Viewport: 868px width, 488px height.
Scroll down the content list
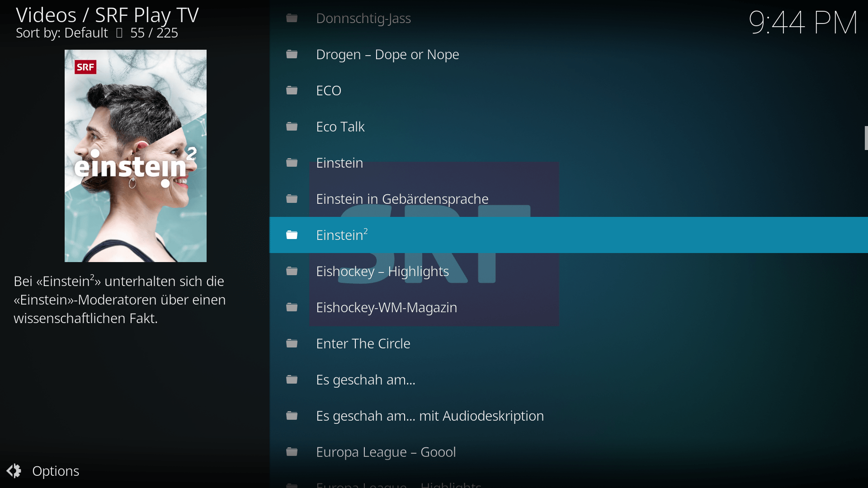click(x=866, y=357)
